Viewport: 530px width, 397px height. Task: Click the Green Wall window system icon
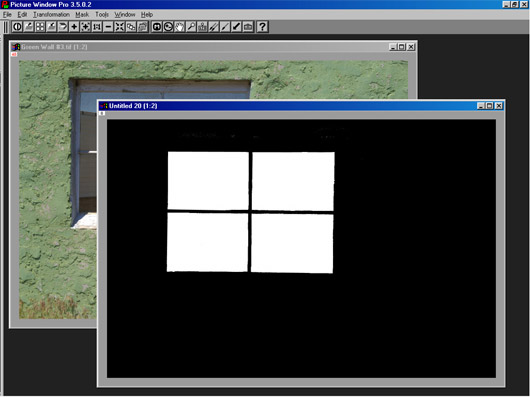(16, 47)
